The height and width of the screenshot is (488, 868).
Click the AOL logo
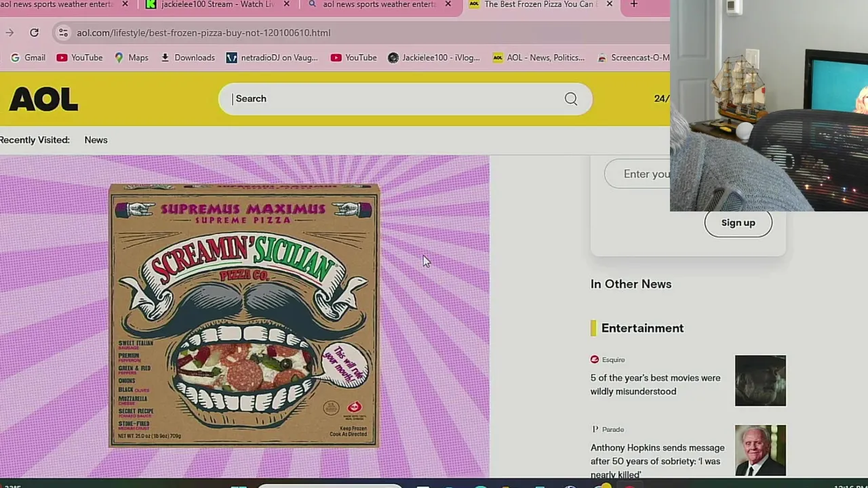click(x=43, y=99)
